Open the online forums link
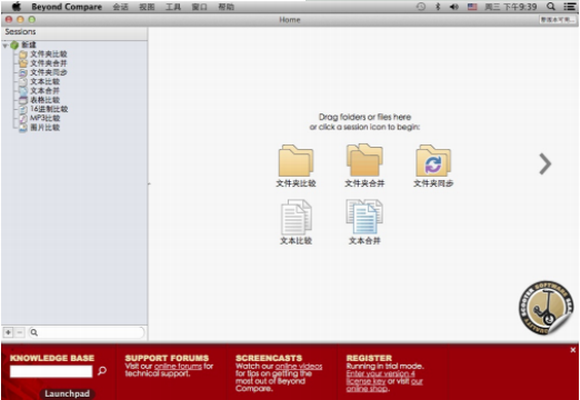Image resolution: width=580 pixels, height=400 pixels. 178,366
